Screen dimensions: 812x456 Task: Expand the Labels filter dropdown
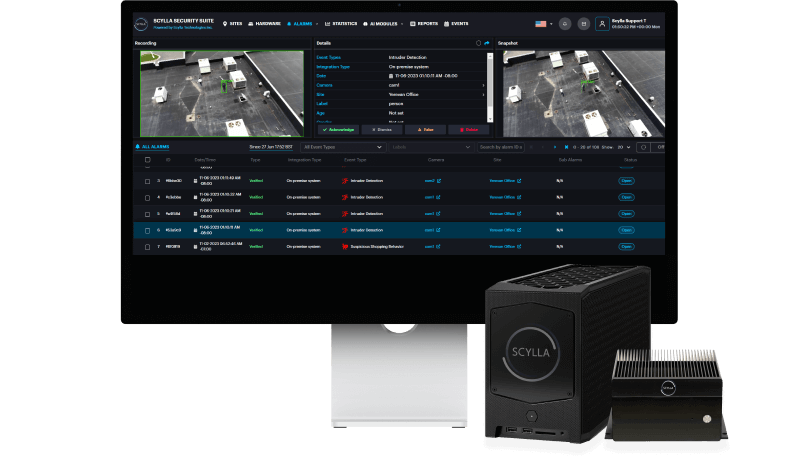point(431,147)
